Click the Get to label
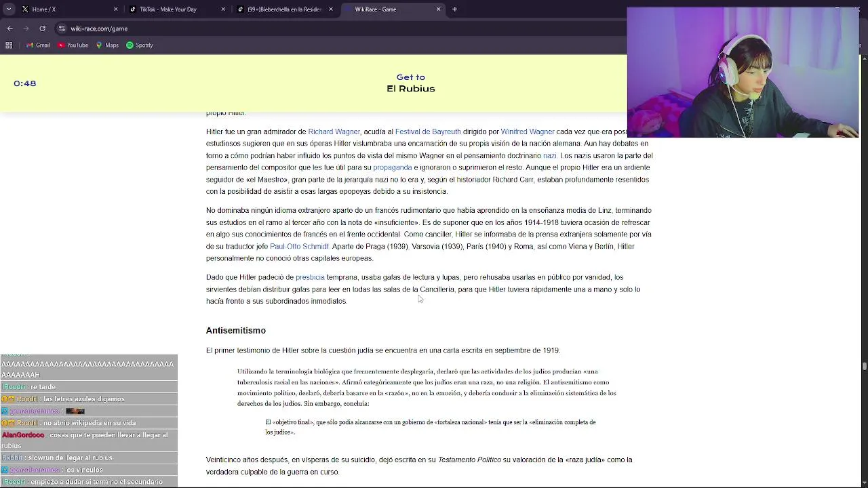The width and height of the screenshot is (868, 488). coord(410,77)
